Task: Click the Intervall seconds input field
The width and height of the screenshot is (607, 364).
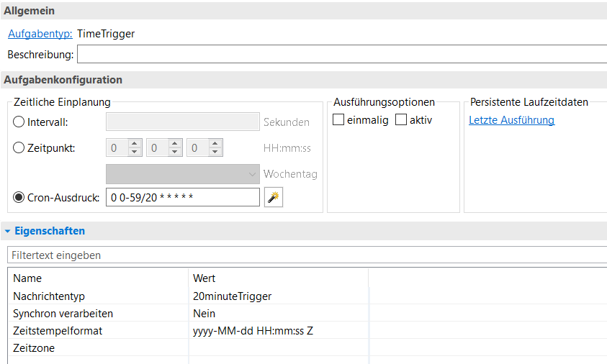Action: click(183, 122)
